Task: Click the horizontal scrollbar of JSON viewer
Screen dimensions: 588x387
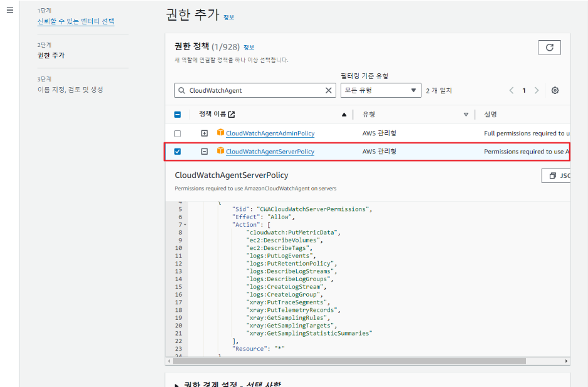Action: pyautogui.click(x=349, y=361)
